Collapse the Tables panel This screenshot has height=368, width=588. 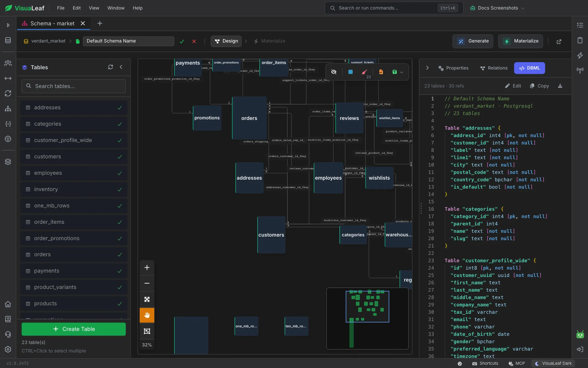click(x=121, y=67)
